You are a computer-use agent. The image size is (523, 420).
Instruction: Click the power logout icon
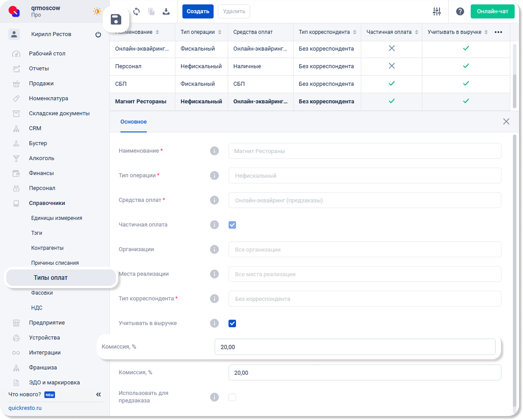(x=98, y=35)
